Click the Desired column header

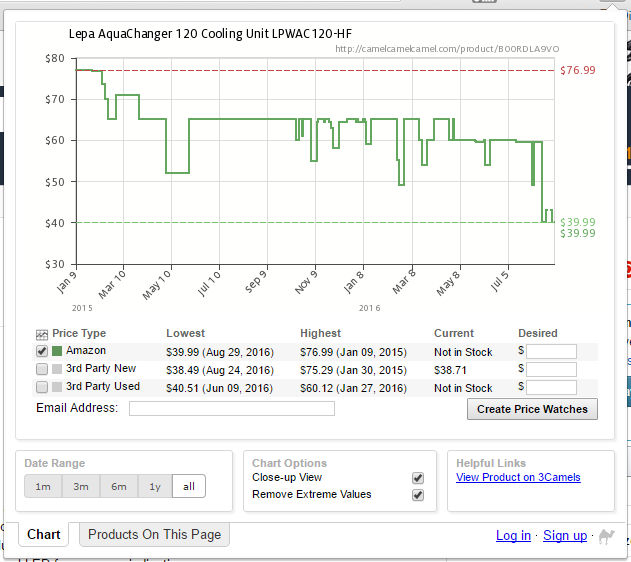click(x=538, y=333)
